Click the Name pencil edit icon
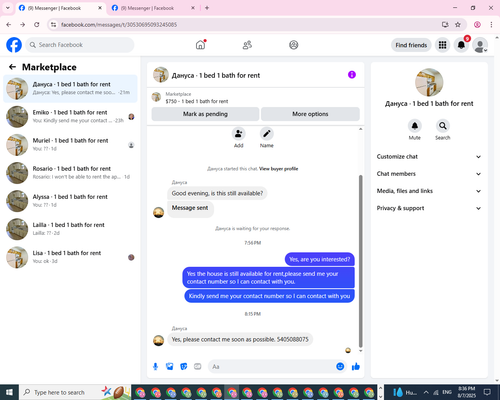The image size is (500, 400). pos(267,134)
